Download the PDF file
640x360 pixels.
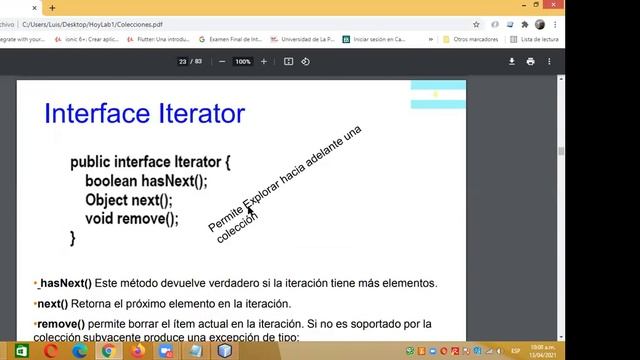(x=511, y=62)
